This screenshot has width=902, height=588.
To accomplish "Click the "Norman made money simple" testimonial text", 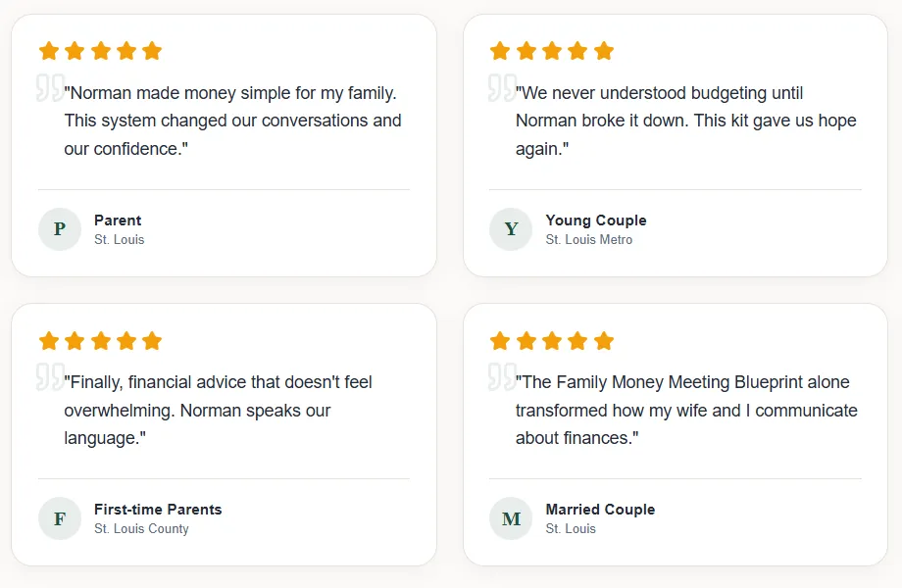I will pyautogui.click(x=232, y=121).
